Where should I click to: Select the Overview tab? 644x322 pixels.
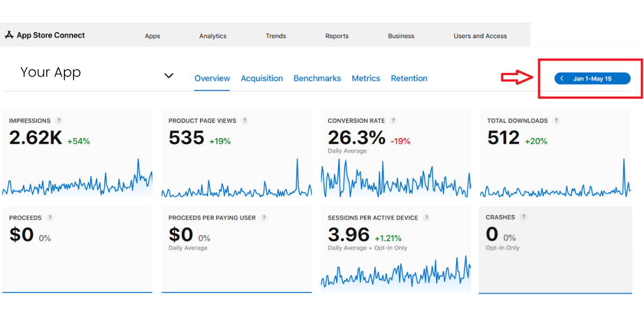pyautogui.click(x=212, y=78)
